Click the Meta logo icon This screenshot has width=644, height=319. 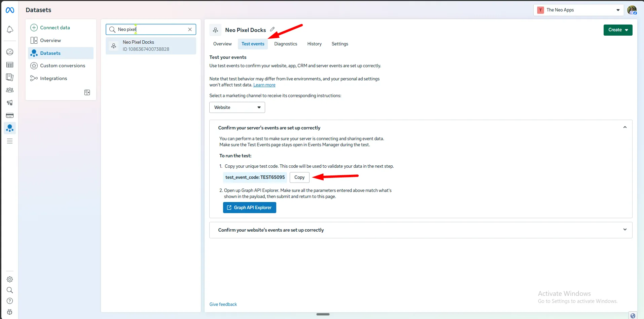pos(10,10)
